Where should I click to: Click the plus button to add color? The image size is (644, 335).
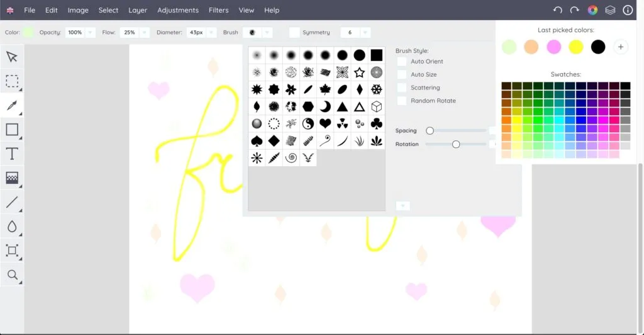[620, 47]
